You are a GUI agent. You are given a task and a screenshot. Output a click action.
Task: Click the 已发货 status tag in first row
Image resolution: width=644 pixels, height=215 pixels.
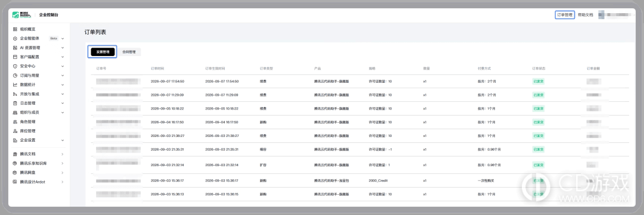(x=538, y=81)
